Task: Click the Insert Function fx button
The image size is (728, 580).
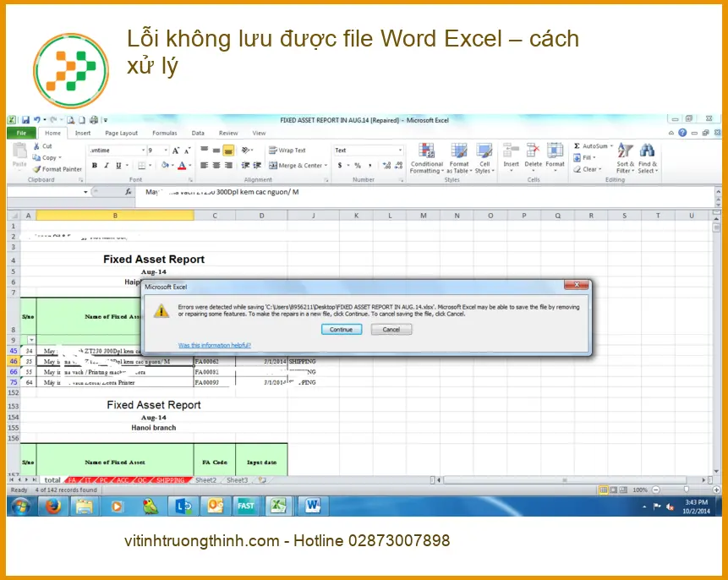Action: coord(129,192)
